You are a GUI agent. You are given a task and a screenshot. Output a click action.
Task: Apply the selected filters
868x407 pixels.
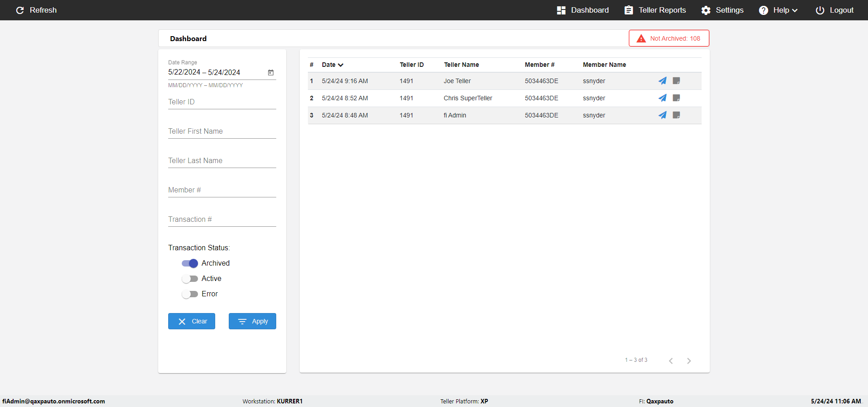[252, 321]
